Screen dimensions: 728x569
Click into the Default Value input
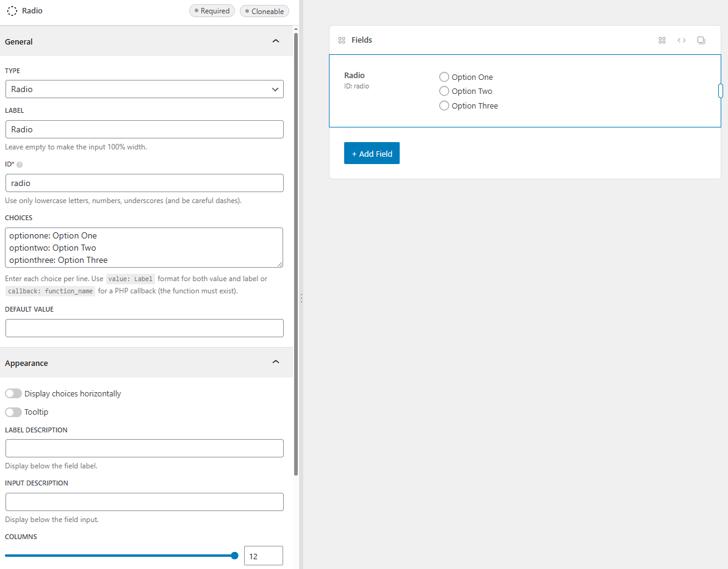145,328
